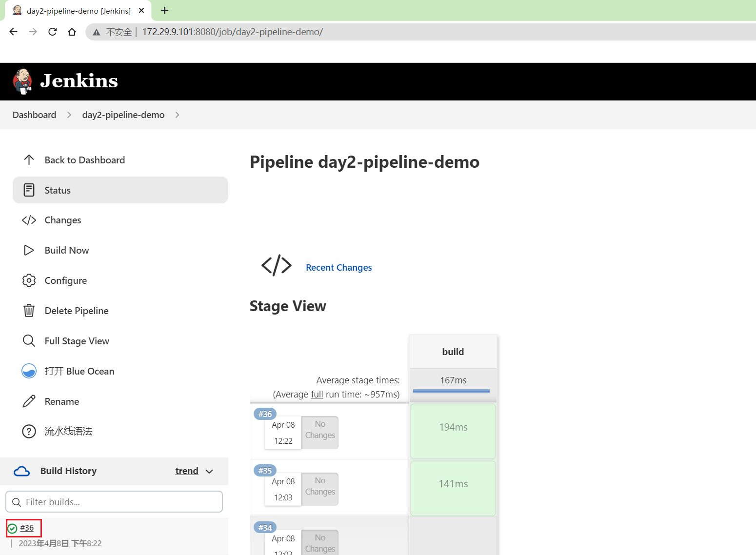Open build #36 link in Build History
This screenshot has width=756, height=555.
click(27, 528)
